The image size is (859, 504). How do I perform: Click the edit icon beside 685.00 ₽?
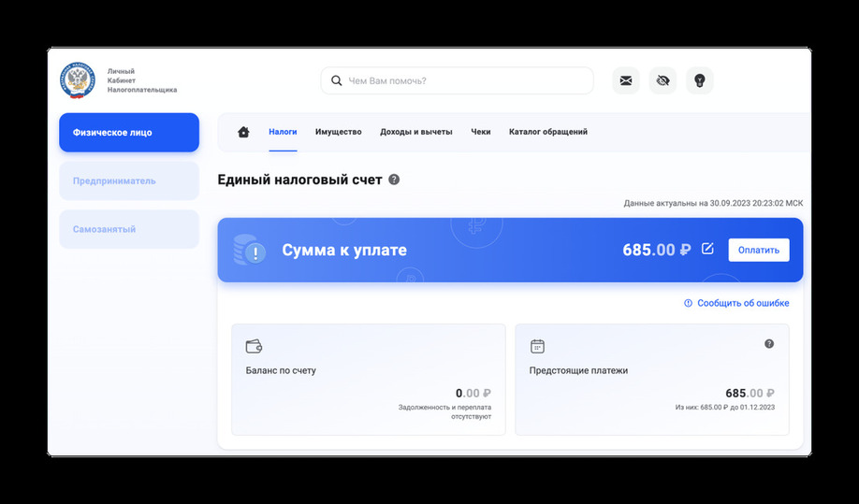(707, 249)
